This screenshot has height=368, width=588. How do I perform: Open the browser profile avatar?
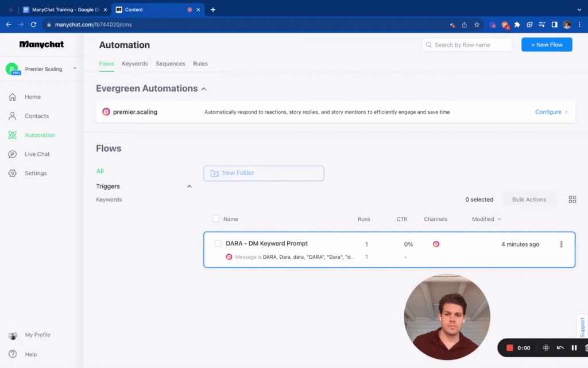pos(567,24)
